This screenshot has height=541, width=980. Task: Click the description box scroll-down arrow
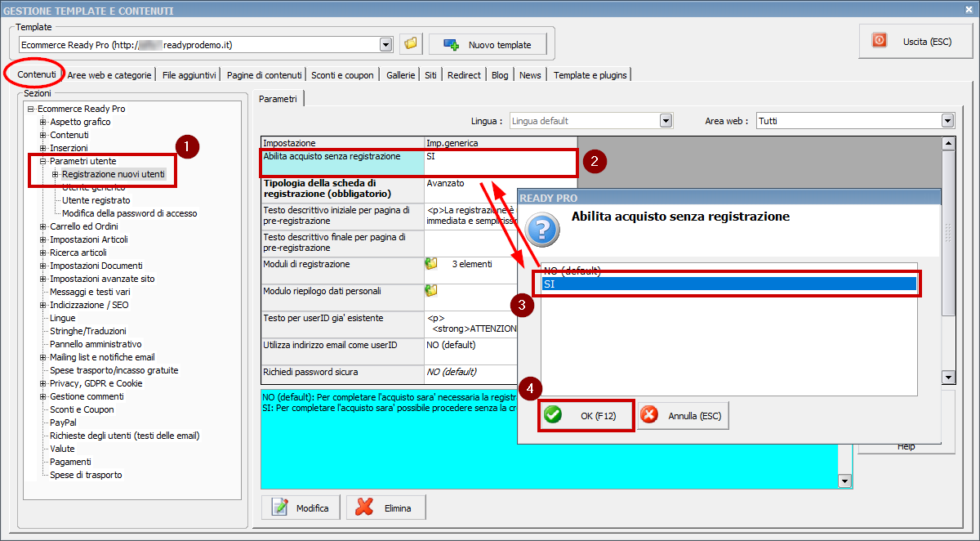pos(844,482)
